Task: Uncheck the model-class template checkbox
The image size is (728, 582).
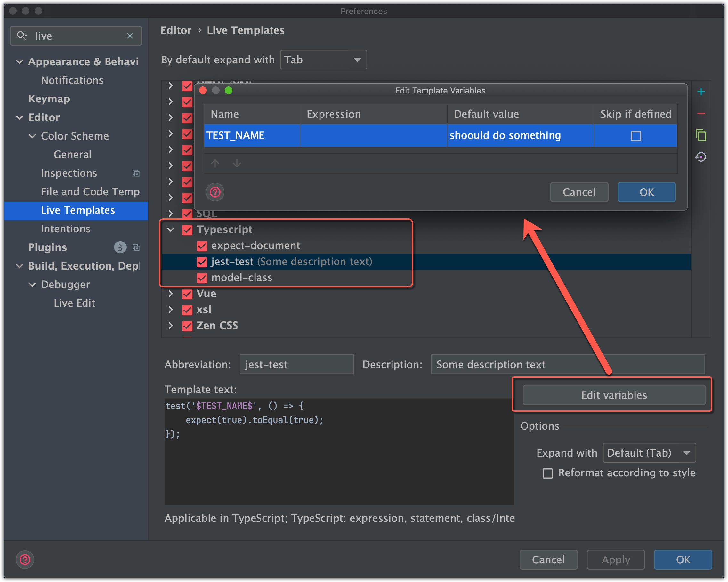Action: (202, 278)
